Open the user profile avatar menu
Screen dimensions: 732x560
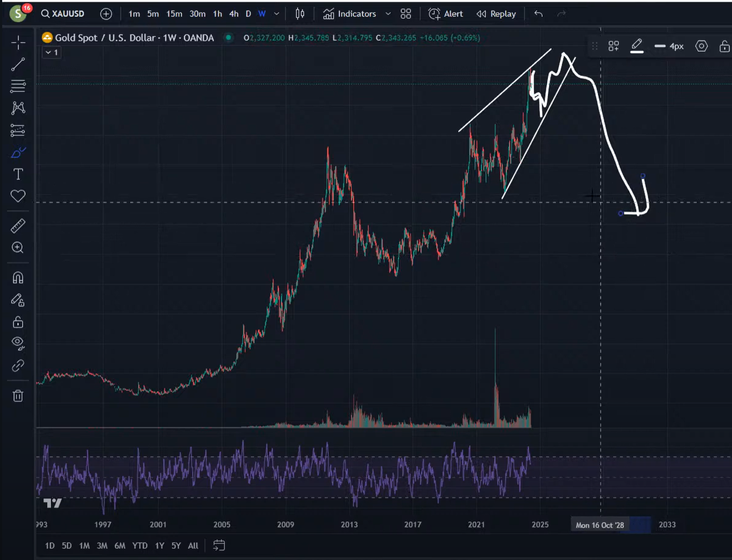click(x=18, y=14)
